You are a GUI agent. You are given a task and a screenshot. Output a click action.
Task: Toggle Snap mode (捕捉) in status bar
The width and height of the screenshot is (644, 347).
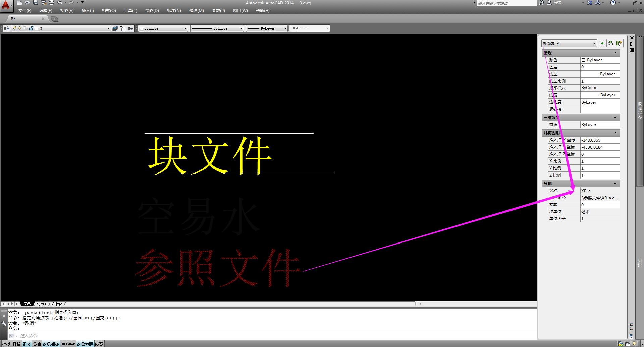[x=6, y=344]
